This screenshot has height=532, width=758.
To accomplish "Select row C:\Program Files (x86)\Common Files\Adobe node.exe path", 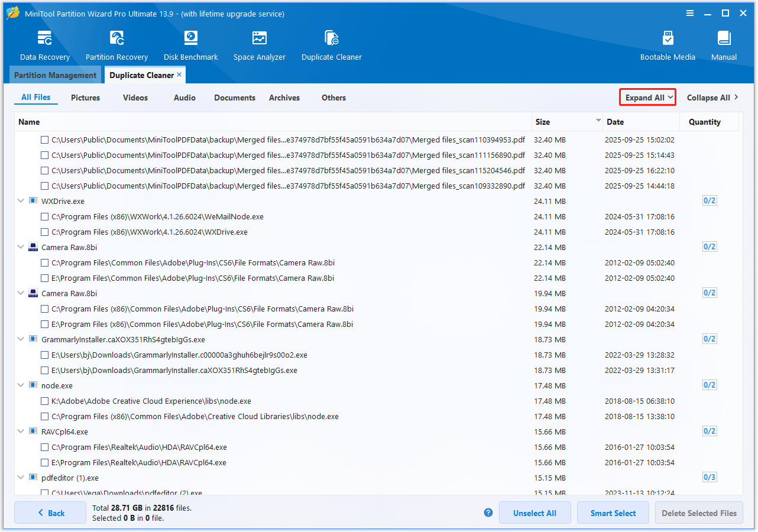I will (195, 417).
